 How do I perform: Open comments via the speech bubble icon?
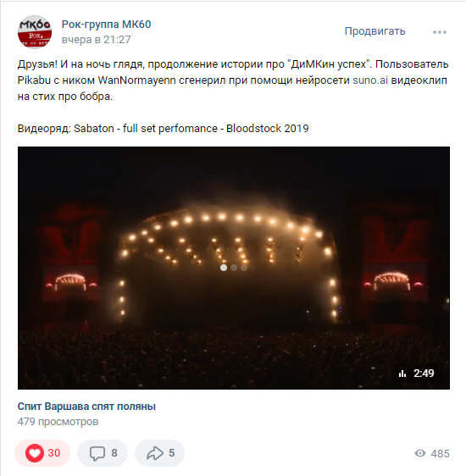click(x=97, y=453)
